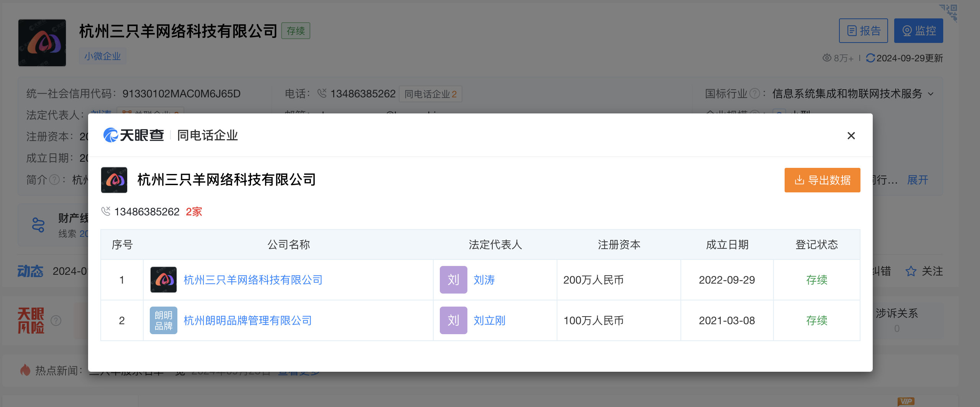Close the 同电话企业 dialog
This screenshot has width=980, height=407.
(851, 136)
